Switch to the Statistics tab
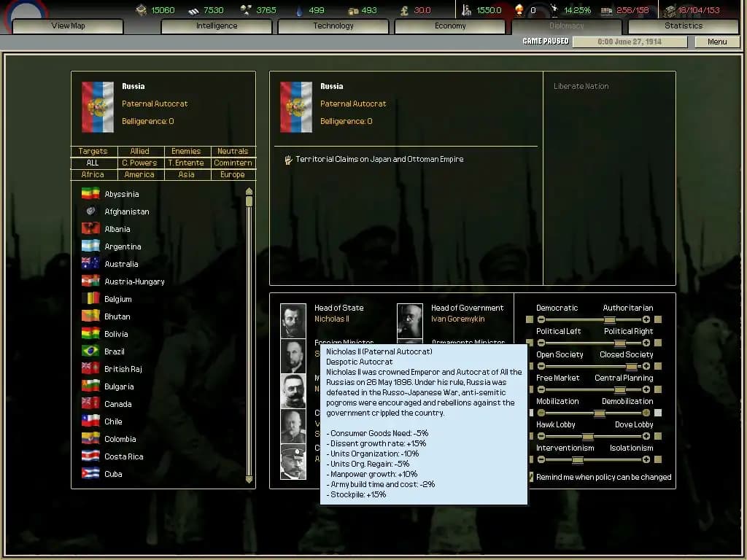Viewport: 747px width, 560px height. pyautogui.click(x=683, y=26)
